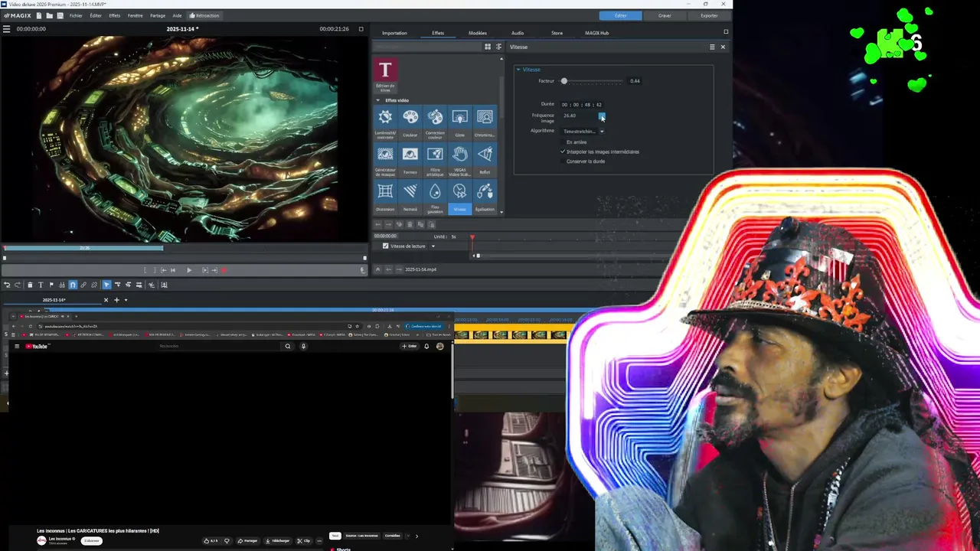Add new project tab with plus
This screenshot has width=980, height=551.
(x=116, y=300)
